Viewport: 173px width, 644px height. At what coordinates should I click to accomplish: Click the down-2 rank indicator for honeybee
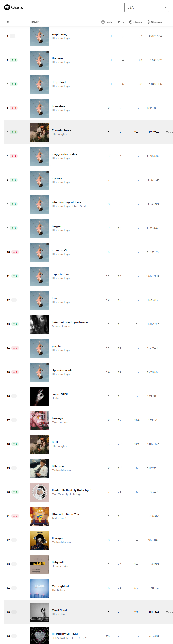[x=14, y=108]
